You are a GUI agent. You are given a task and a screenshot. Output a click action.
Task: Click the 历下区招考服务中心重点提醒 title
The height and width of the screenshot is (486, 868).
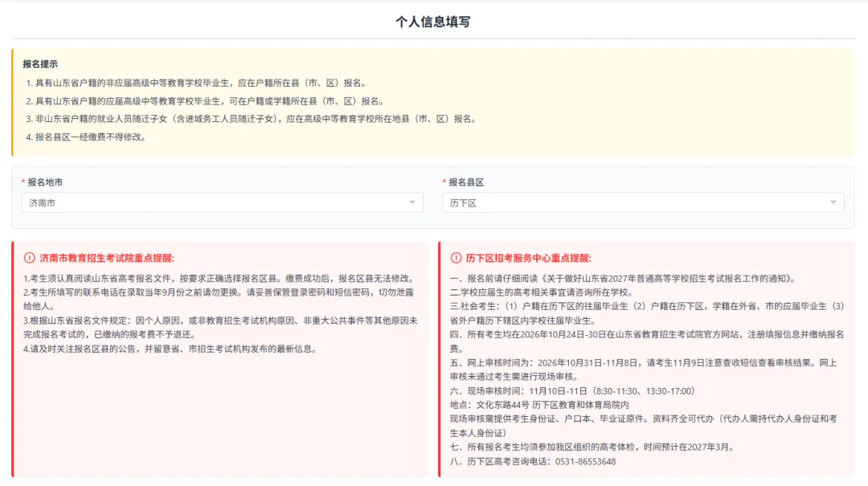point(529,258)
